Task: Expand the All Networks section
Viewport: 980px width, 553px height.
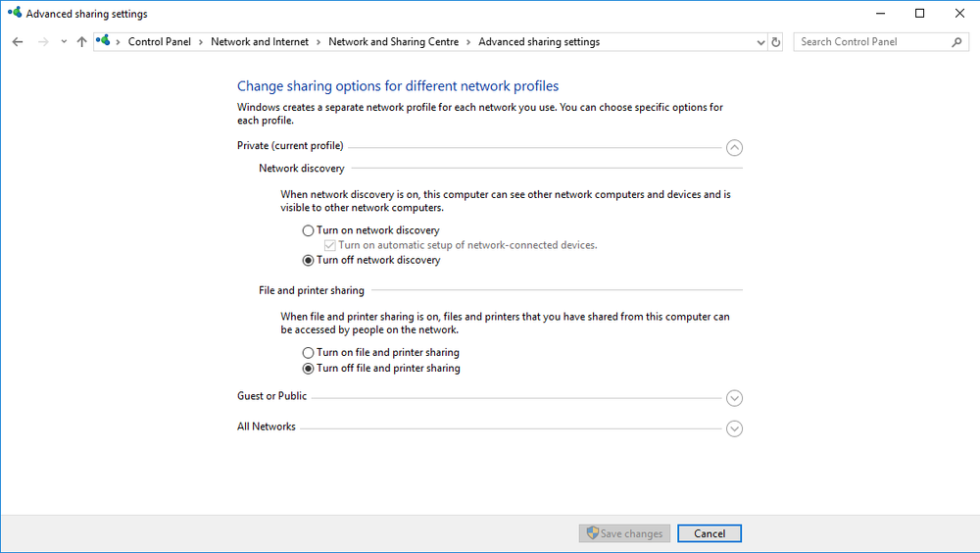Action: [x=734, y=428]
